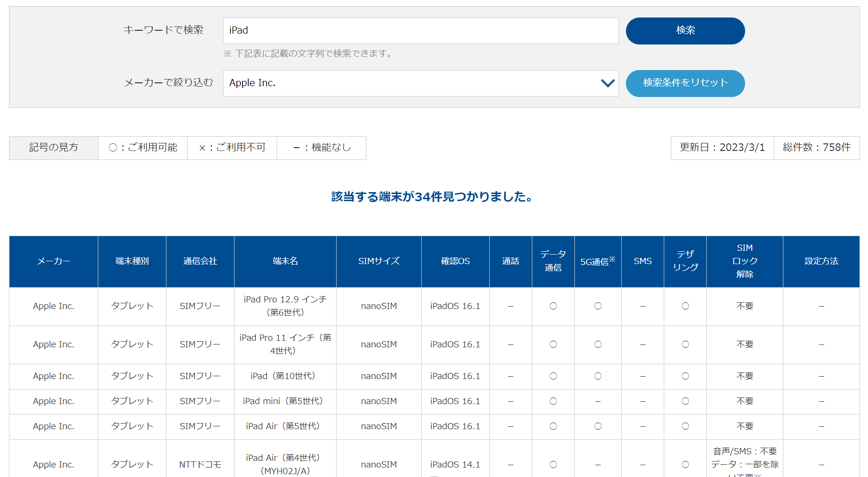Click the 設定方法 column header

(x=821, y=261)
